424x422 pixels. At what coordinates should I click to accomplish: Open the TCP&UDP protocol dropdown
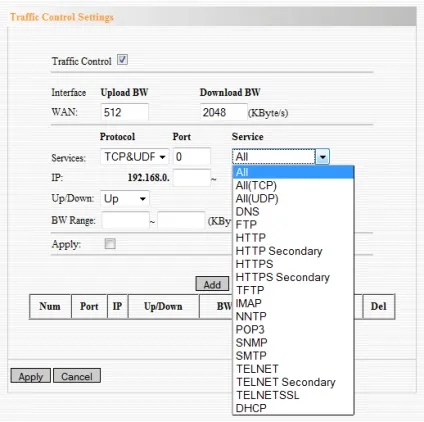(x=135, y=157)
